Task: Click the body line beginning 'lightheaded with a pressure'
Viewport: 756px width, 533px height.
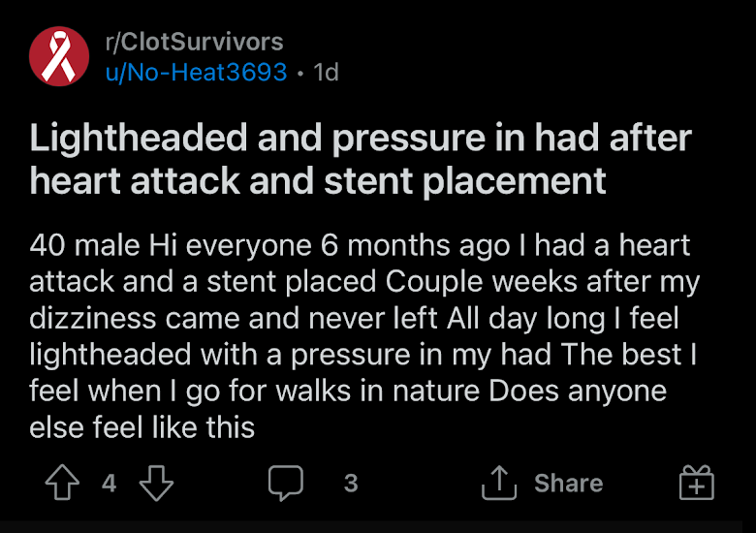Action: pyautogui.click(x=363, y=355)
